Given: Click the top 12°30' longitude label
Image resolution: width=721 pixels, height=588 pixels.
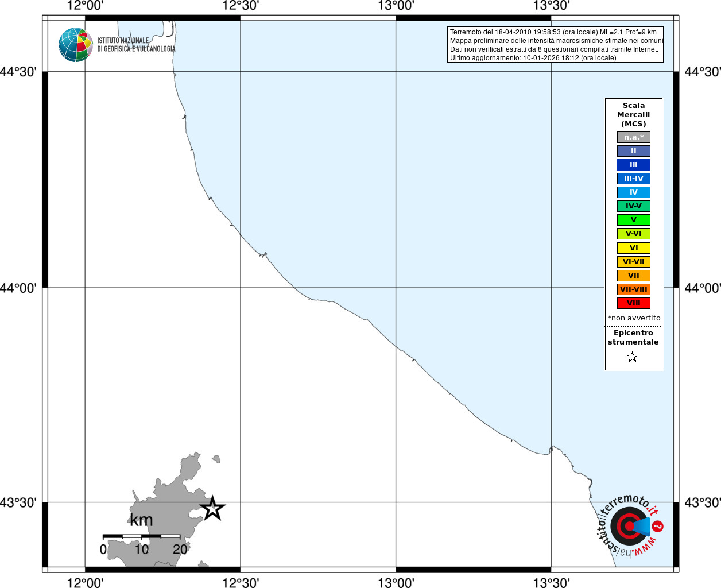Looking at the screenshot, I should coord(241,6).
